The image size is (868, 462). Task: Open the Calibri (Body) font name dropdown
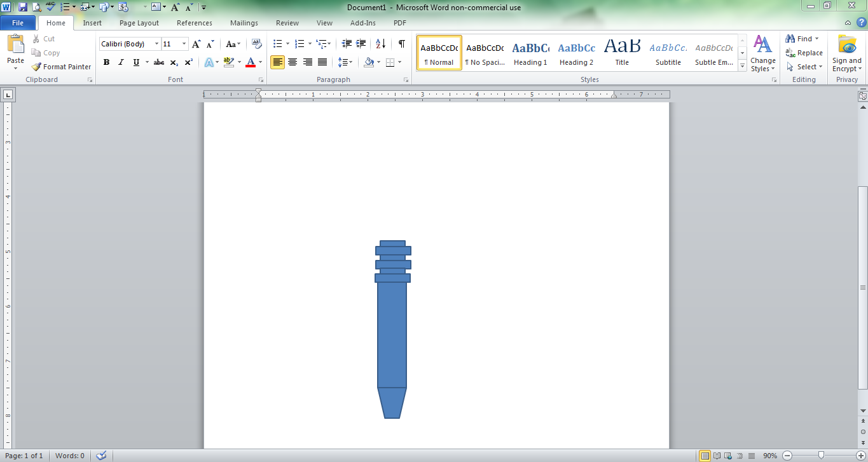156,44
